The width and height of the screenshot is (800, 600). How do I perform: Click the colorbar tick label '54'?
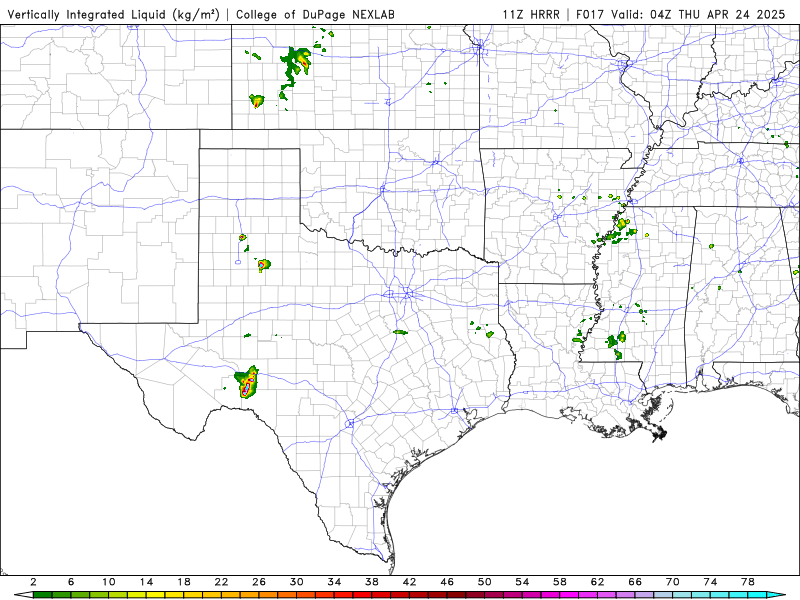tap(522, 582)
